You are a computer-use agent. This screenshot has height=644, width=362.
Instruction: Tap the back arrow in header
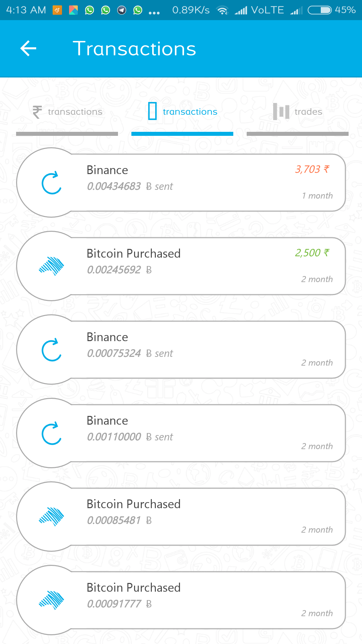pos(28,49)
